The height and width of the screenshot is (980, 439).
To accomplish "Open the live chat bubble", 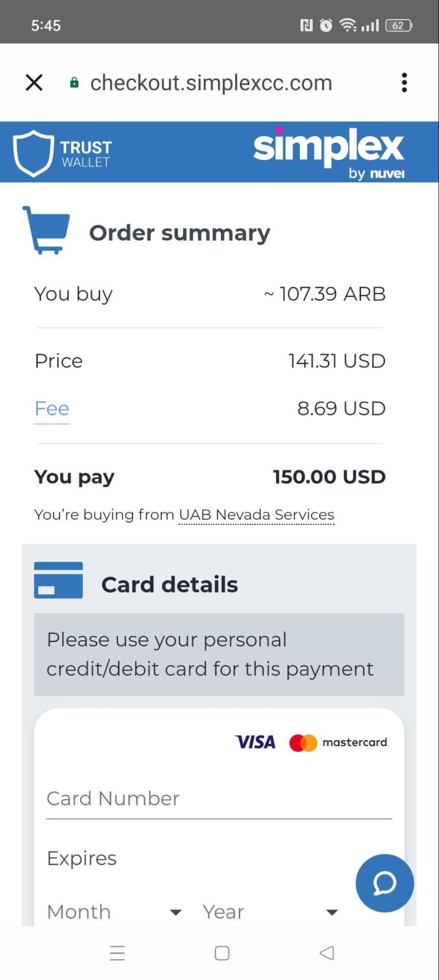I will point(385,883).
